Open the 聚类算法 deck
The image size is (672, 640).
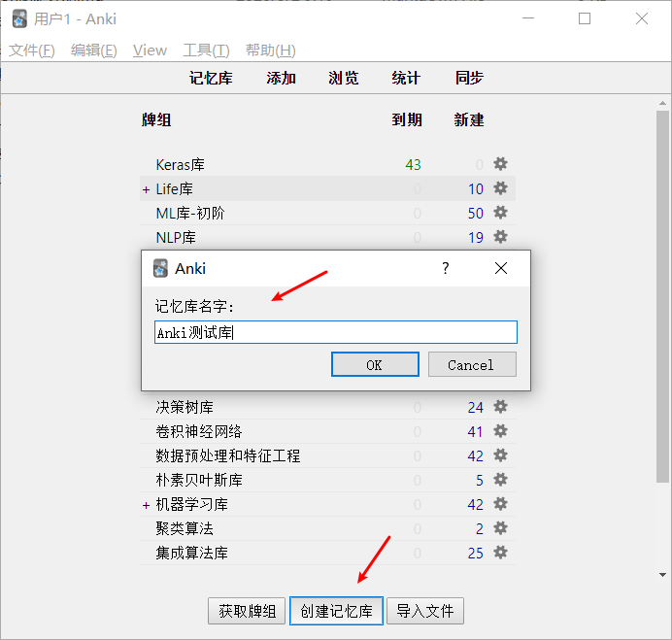pyautogui.click(x=185, y=528)
